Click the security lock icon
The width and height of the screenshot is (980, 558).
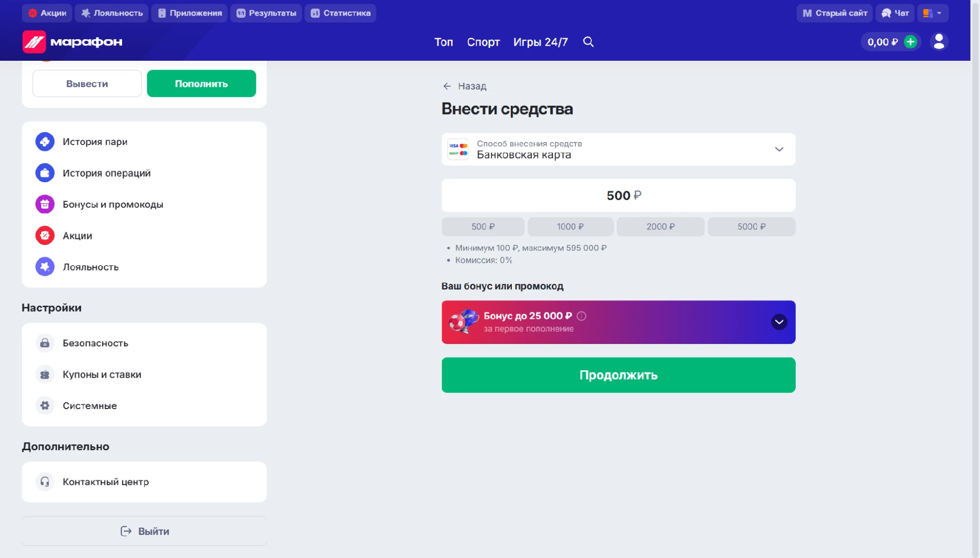[x=45, y=343]
